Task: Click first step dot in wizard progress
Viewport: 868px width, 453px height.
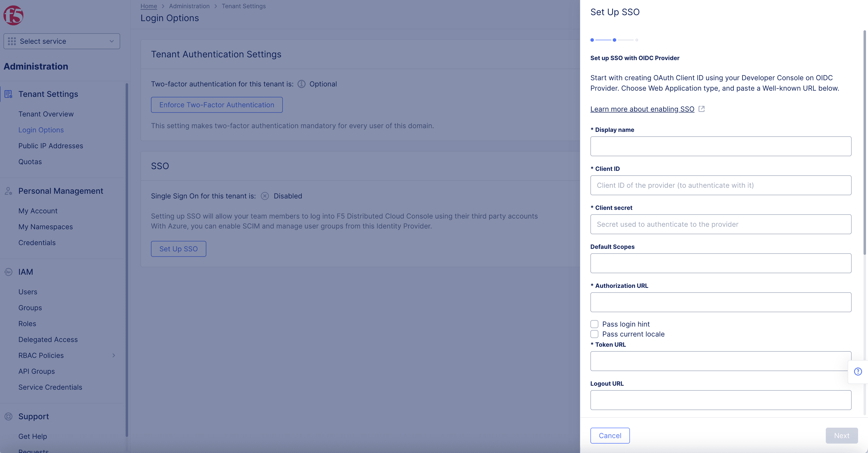Action: [592, 40]
